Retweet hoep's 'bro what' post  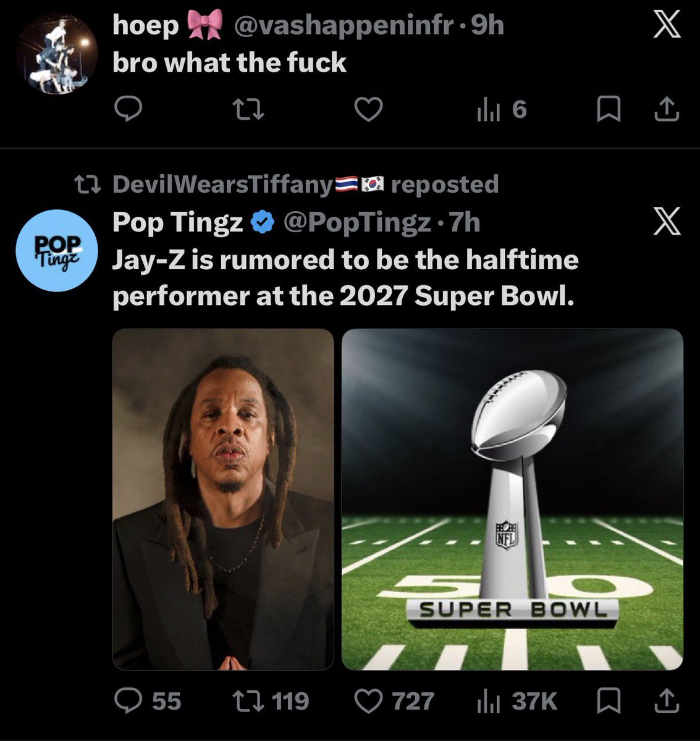click(248, 110)
